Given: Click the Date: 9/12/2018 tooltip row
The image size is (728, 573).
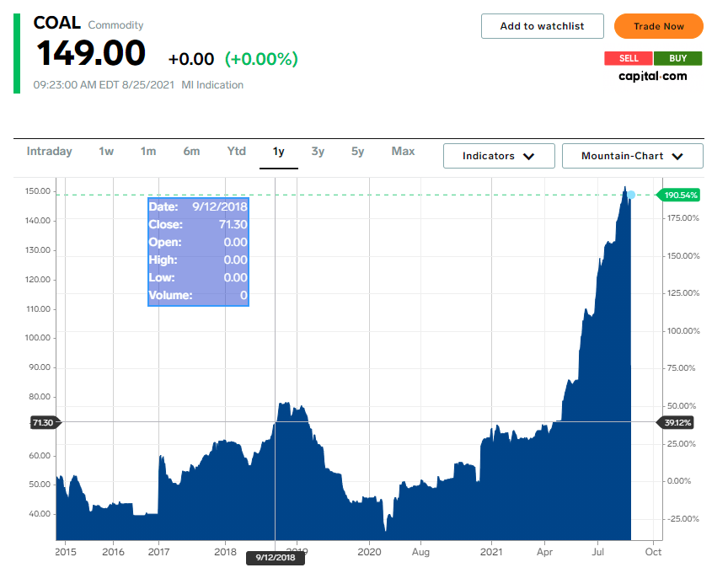Looking at the screenshot, I should click(198, 207).
